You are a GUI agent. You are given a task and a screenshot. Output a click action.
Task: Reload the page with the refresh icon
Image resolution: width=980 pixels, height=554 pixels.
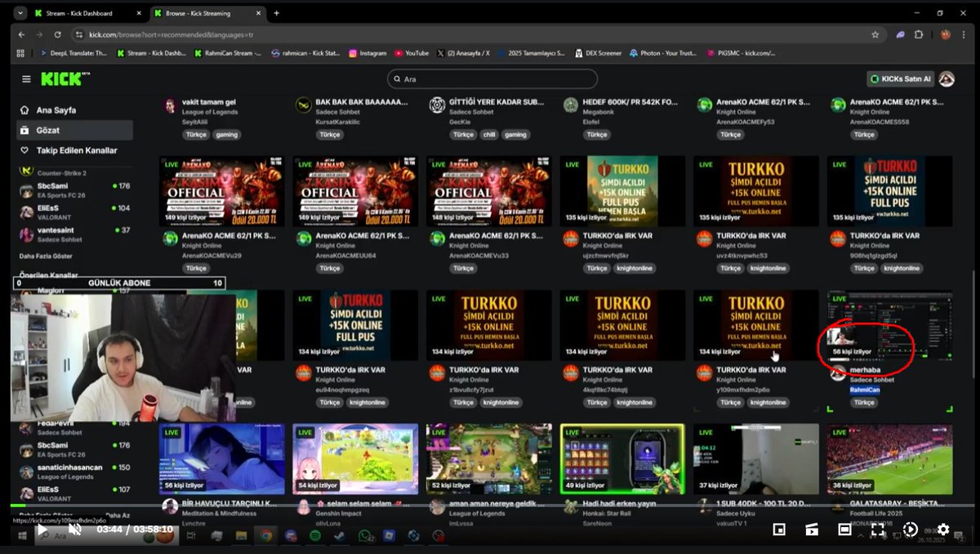pos(58,34)
